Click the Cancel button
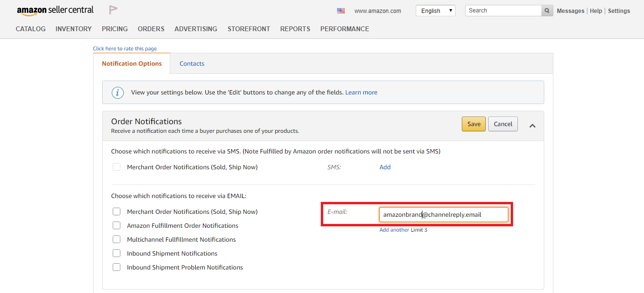This screenshot has width=644, height=293. (503, 124)
